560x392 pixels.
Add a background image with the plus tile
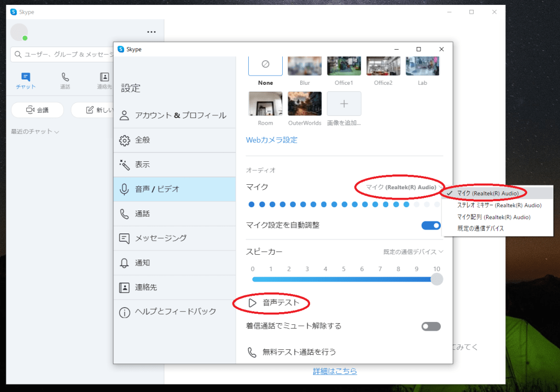tap(344, 103)
